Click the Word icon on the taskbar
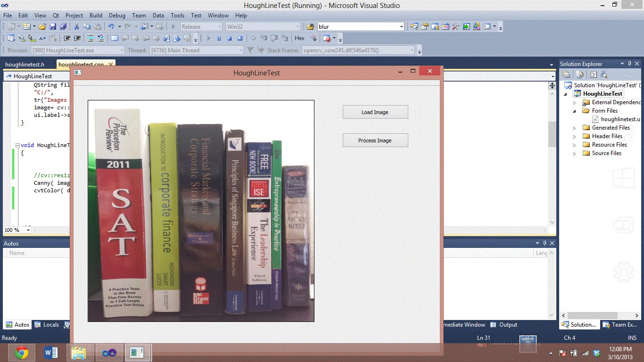Screen dimensions: 644x362 50,352
